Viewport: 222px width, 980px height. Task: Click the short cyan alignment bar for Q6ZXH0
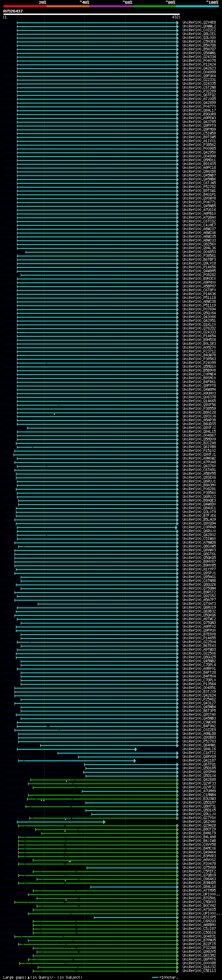coord(61,822)
